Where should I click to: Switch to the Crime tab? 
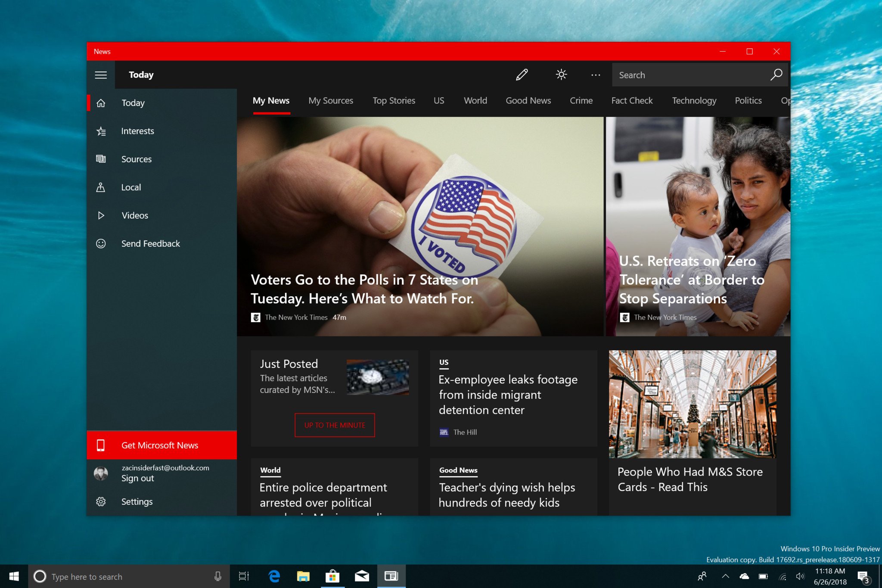(x=581, y=101)
